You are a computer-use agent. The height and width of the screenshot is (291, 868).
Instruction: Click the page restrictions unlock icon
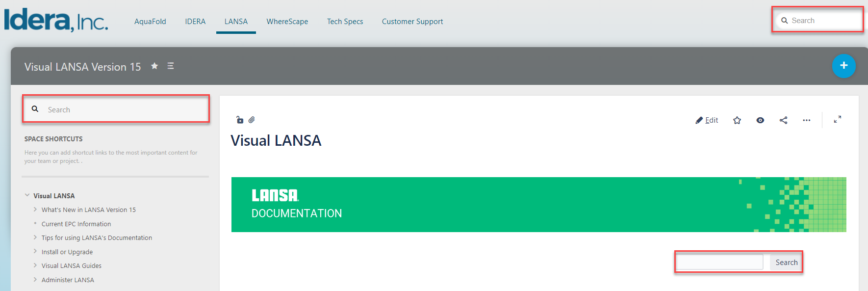coord(240,120)
